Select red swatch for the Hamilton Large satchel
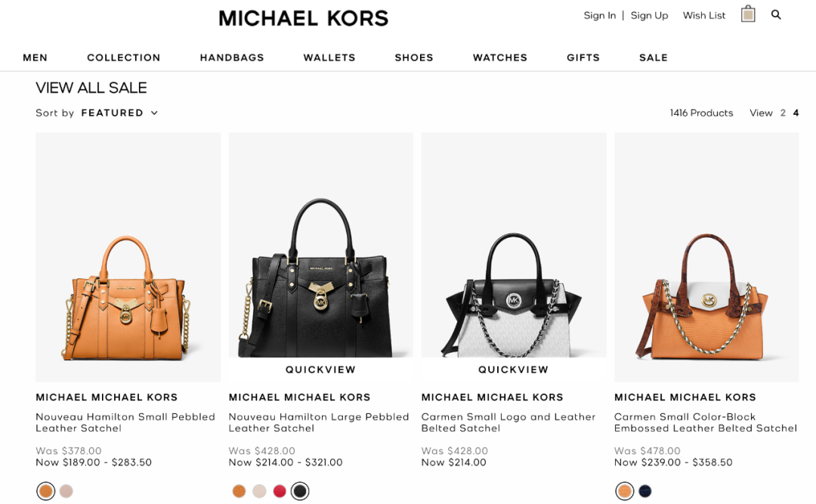The width and height of the screenshot is (816, 504). click(x=280, y=491)
